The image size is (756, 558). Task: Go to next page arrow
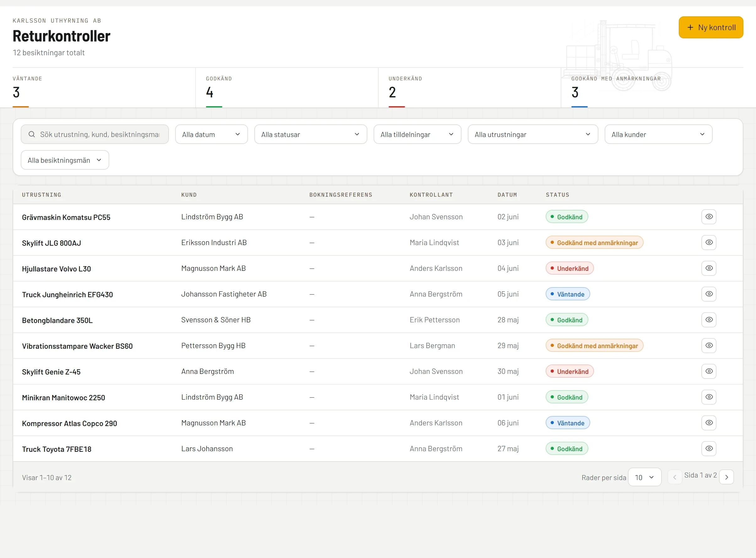[x=726, y=477]
